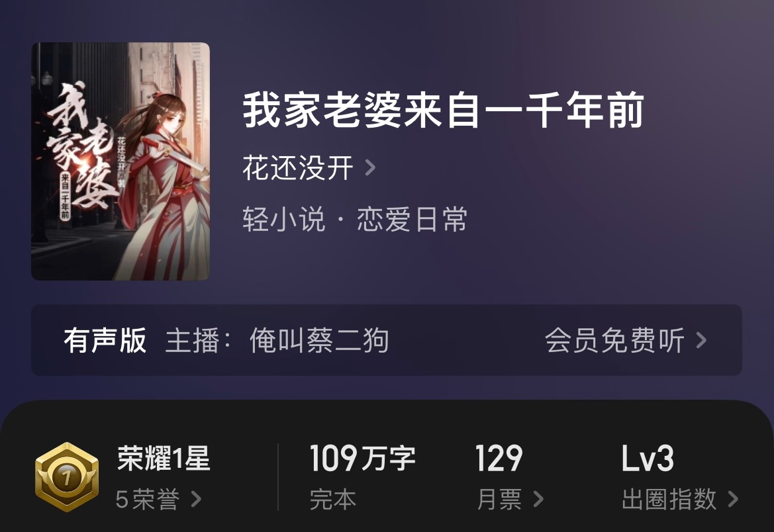Tap narrator name 俺叫蔡二狗
The image size is (774, 532).
pos(319,340)
